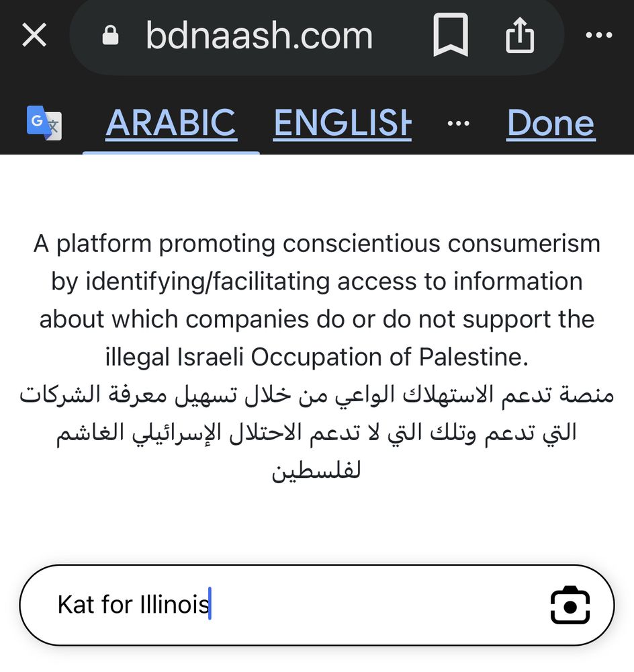Screen dimensions: 634x672
Task: Switch to the ARABIC language tab
Action: (171, 123)
